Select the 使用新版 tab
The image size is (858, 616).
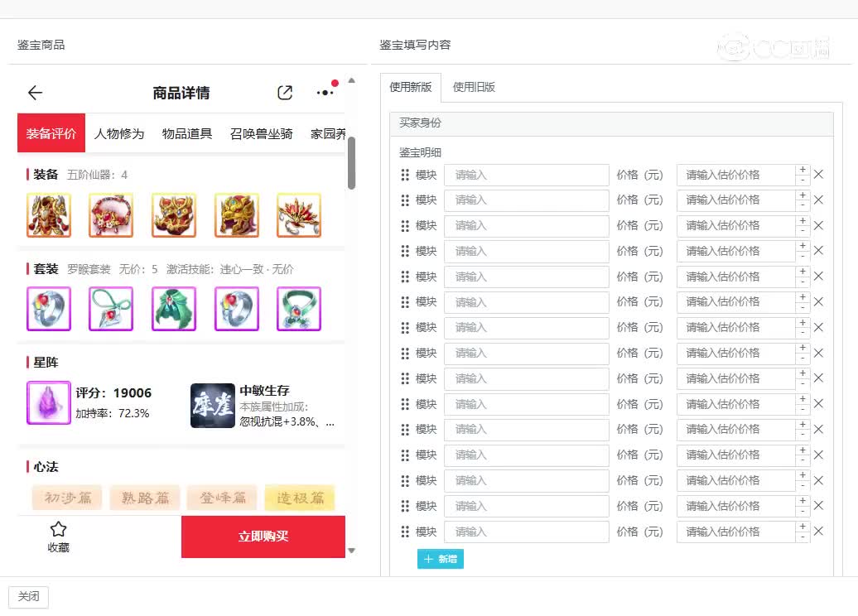411,87
